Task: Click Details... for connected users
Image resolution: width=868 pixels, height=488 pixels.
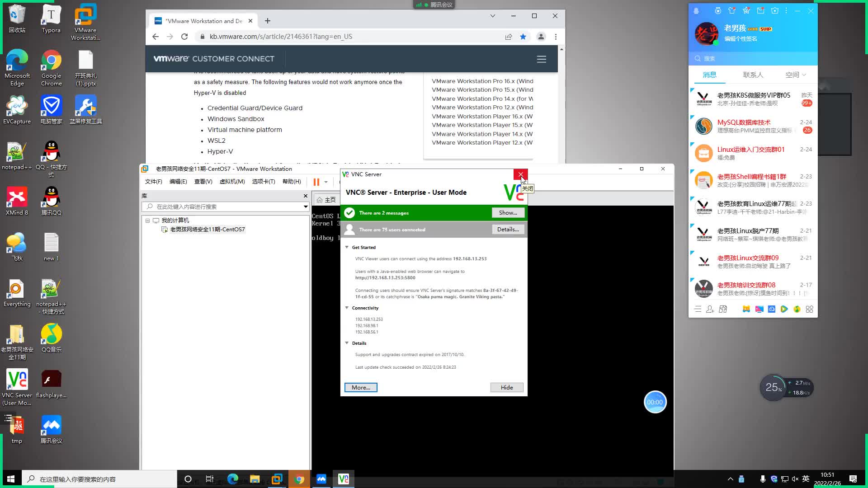Action: pyautogui.click(x=508, y=230)
